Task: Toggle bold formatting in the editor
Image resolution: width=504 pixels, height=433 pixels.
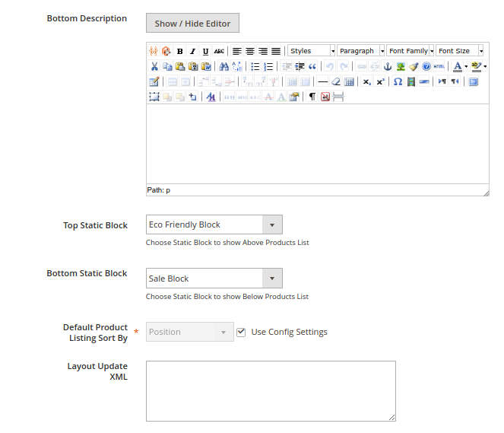Action: (179, 51)
